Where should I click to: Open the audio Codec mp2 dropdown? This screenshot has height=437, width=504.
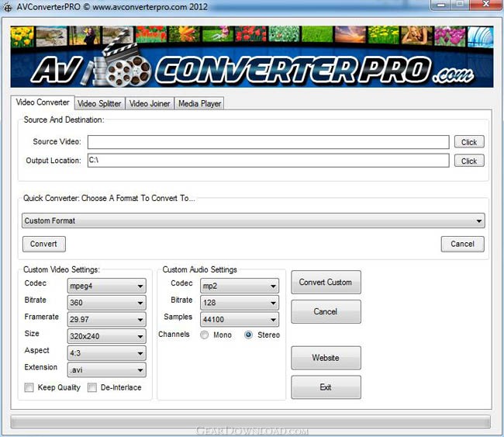point(240,286)
